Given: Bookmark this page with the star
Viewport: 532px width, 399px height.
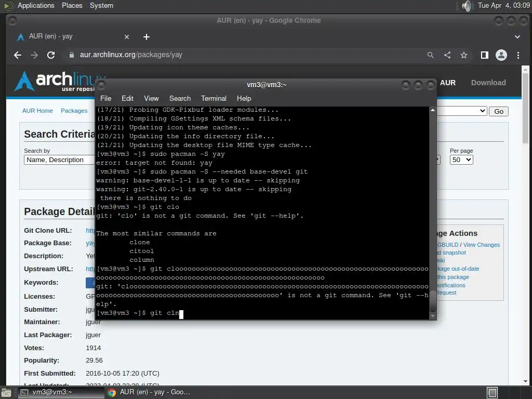Looking at the screenshot, I should click(464, 55).
